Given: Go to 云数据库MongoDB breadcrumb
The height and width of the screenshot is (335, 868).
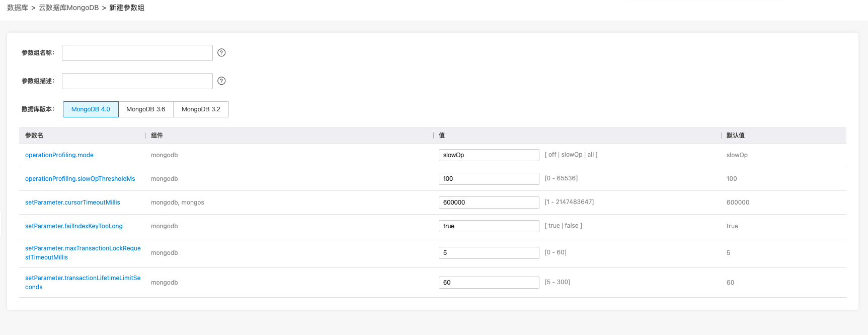Looking at the screenshot, I should click(x=68, y=8).
